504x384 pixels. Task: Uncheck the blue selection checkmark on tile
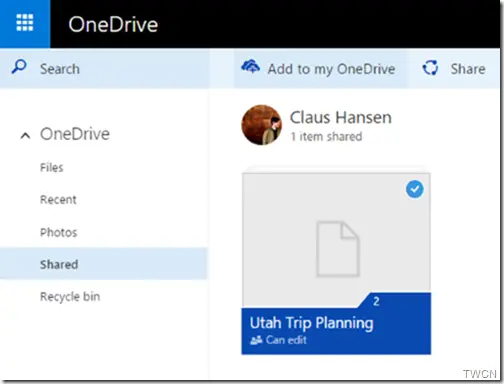(415, 189)
